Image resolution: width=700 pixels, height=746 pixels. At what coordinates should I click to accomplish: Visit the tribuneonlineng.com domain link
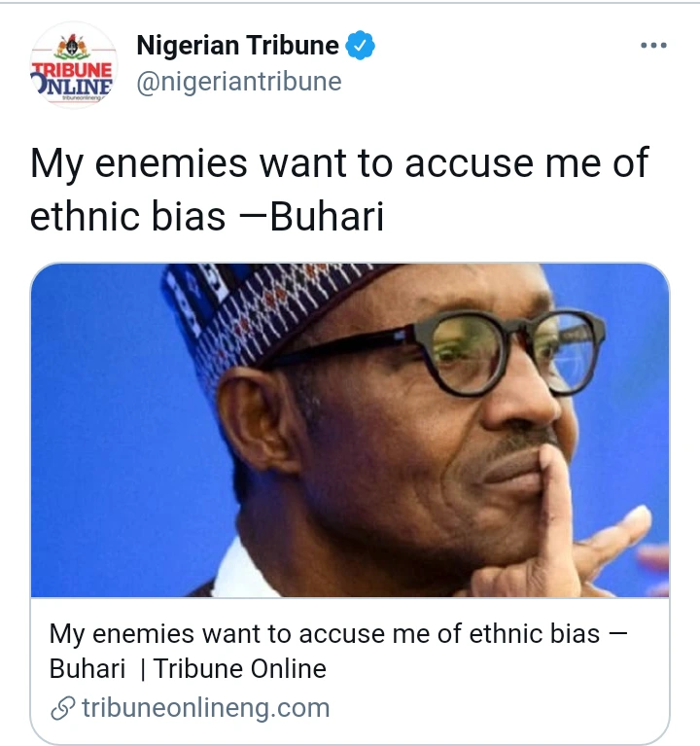coord(205,708)
